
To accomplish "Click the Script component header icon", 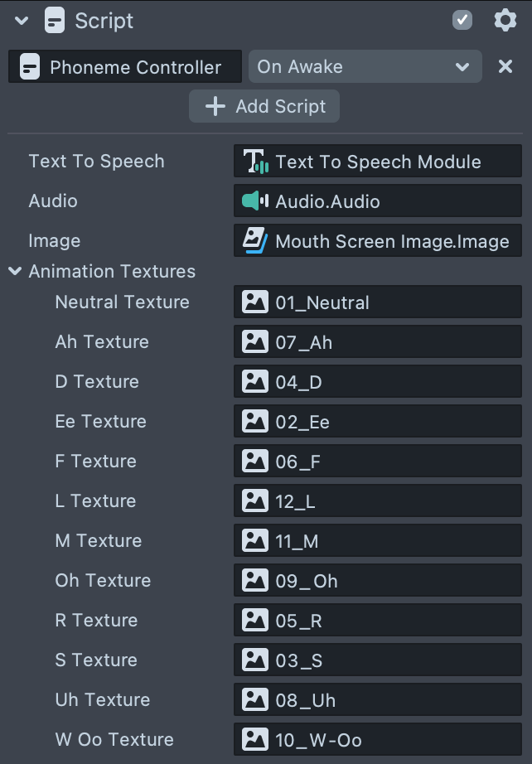I will coord(56,20).
